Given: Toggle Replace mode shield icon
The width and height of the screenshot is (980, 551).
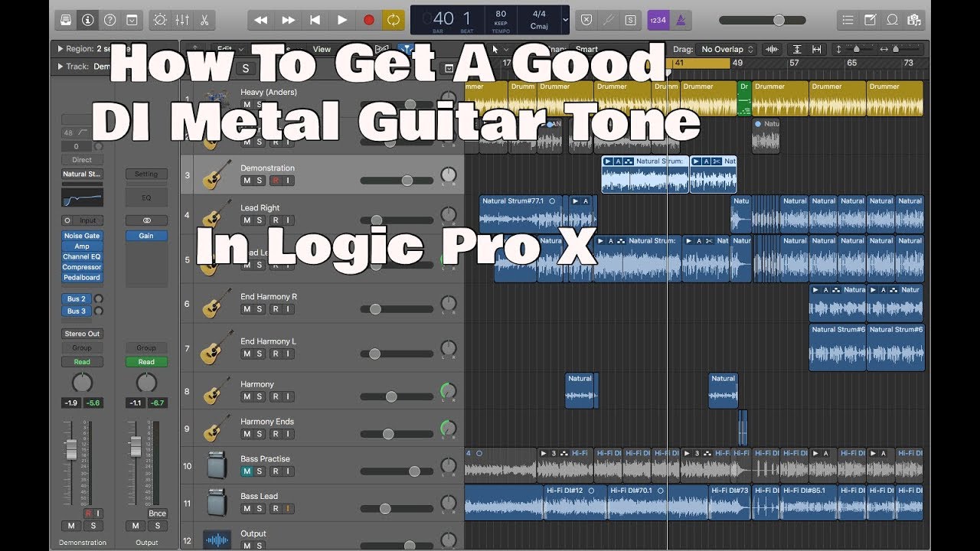Looking at the screenshot, I should [586, 20].
